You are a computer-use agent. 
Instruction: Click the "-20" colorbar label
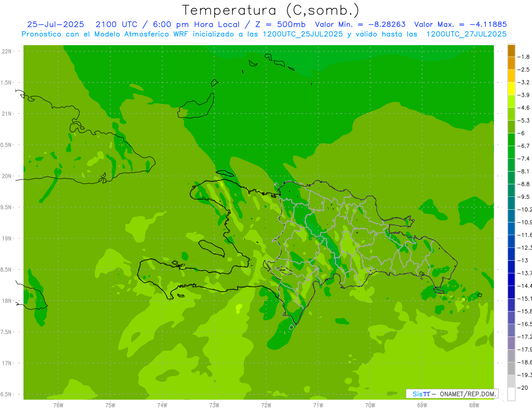[x=523, y=388]
